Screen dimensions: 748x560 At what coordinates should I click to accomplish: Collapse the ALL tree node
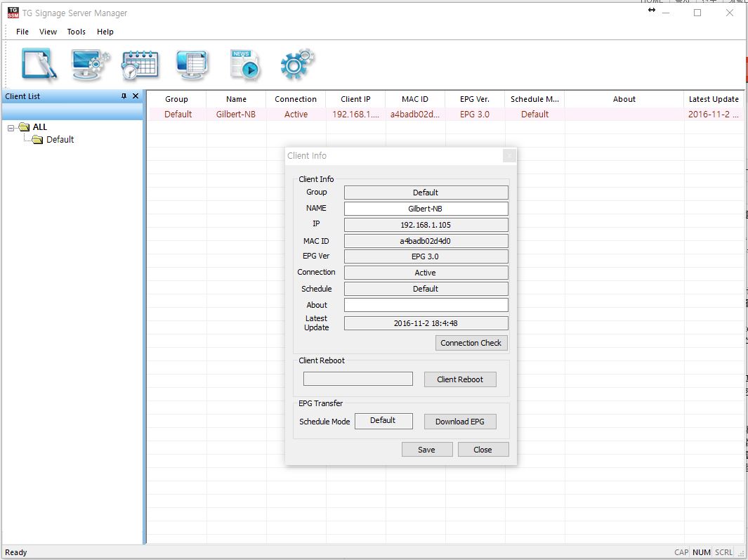pyautogui.click(x=11, y=127)
